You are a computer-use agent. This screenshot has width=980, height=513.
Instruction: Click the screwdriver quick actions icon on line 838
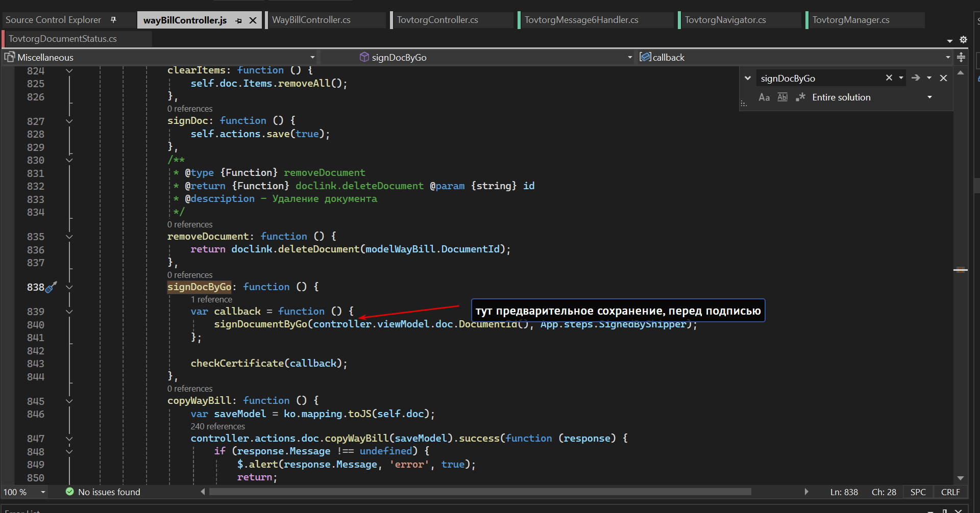(x=51, y=288)
